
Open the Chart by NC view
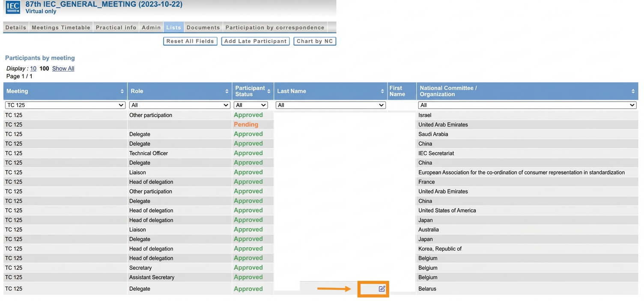pyautogui.click(x=315, y=41)
